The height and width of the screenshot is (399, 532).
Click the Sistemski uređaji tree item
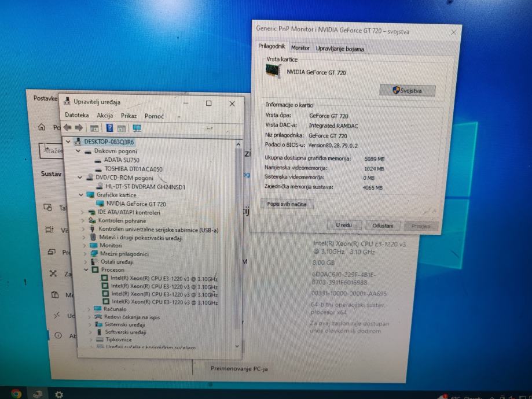point(125,324)
